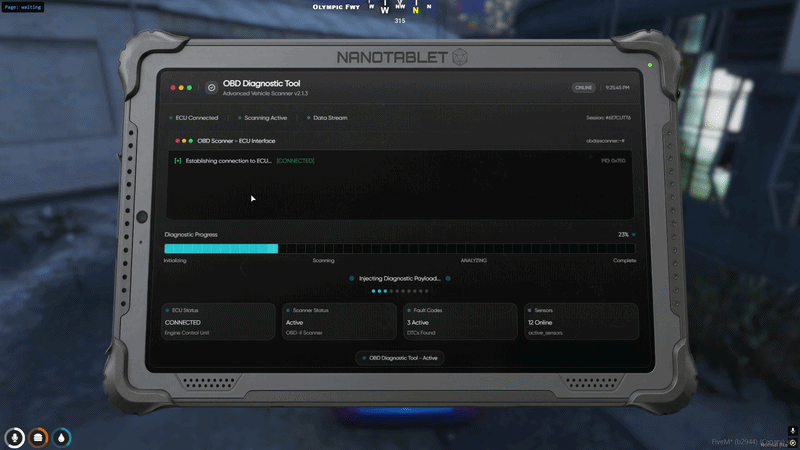Click the step dots under Injecting Diagnostic Payload
The height and width of the screenshot is (450, 800).
tap(400, 291)
